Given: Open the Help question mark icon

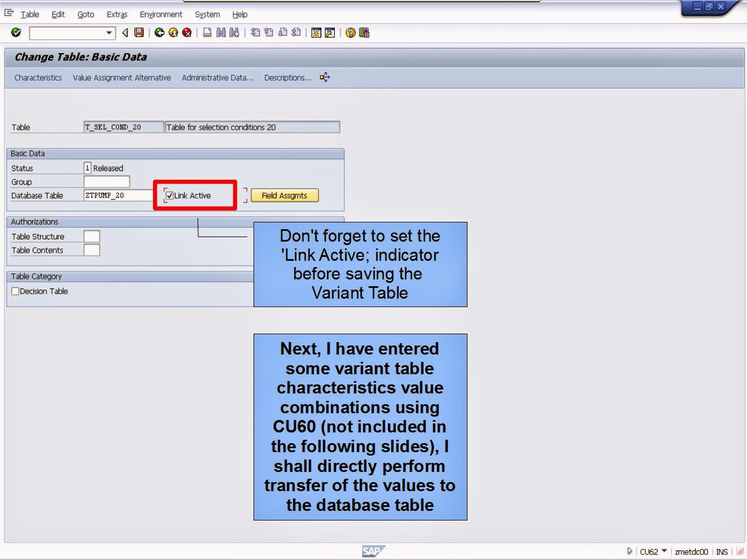Looking at the screenshot, I should [x=351, y=33].
